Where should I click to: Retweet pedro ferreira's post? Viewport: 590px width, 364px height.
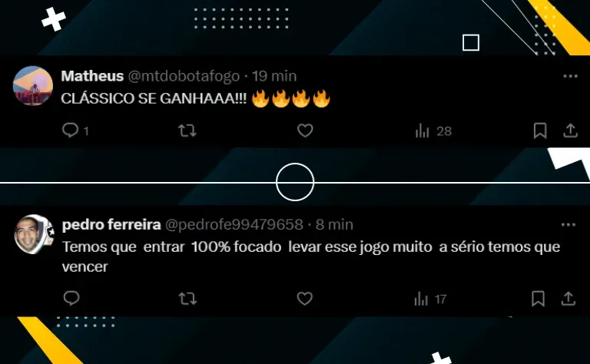pyautogui.click(x=187, y=299)
